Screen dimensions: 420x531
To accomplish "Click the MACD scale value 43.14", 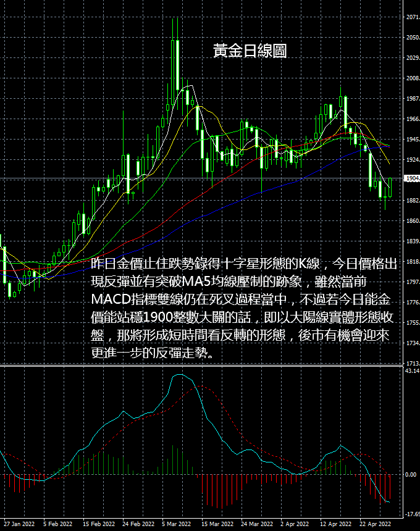I will 412,371.
